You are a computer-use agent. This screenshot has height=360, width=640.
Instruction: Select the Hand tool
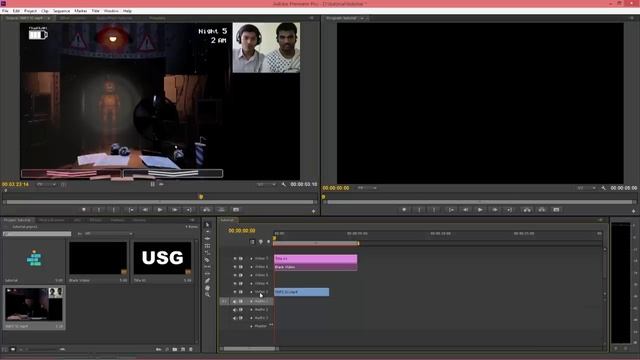pyautogui.click(x=207, y=288)
